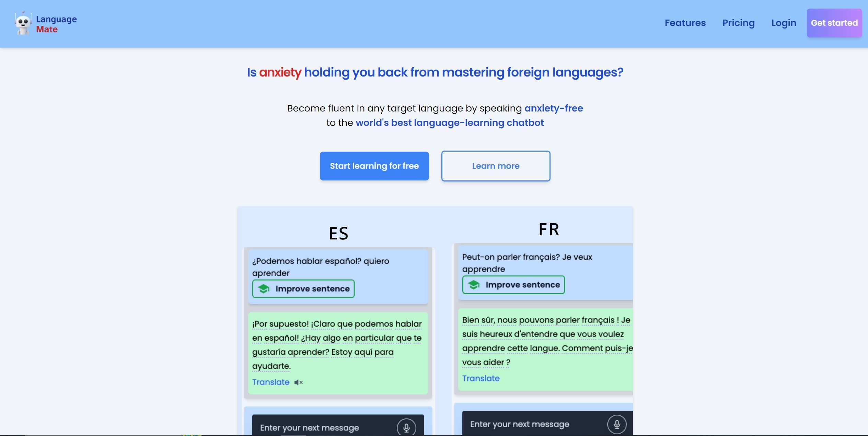Click the 'Learn more' button

pos(496,166)
